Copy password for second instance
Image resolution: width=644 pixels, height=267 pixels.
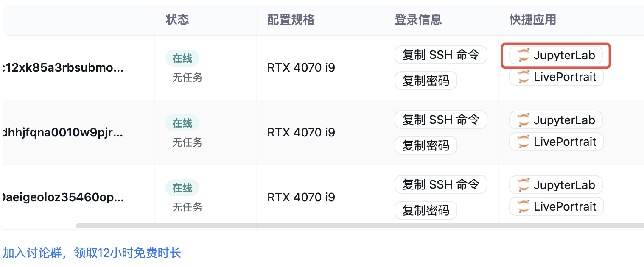pyautogui.click(x=426, y=145)
